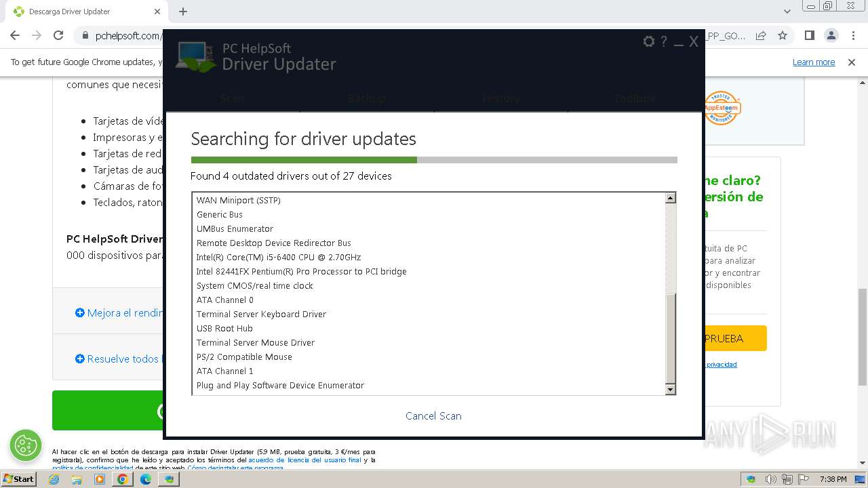
Task: Open volume control in system tray
Action: [x=771, y=479]
